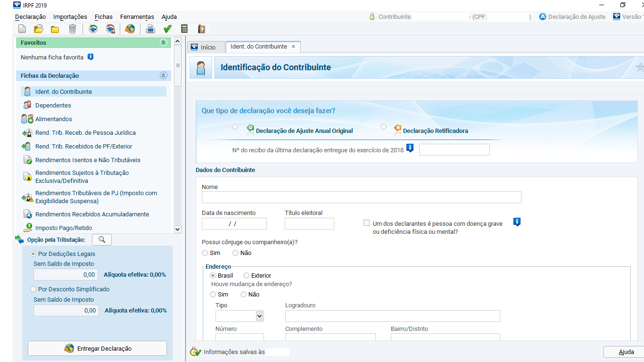
Task: Select Por Desconto Simplificado option
Action: point(33,289)
